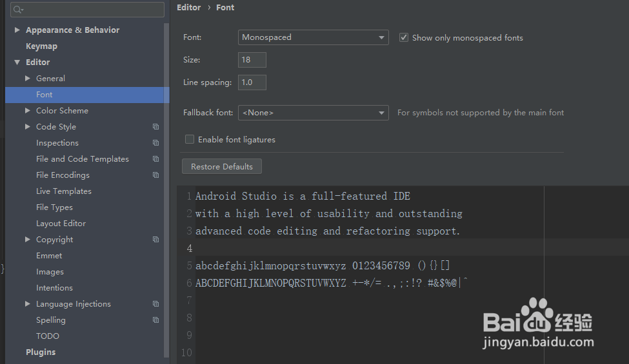Click project-level icon beside Inspections
Screen dimensions: 629x364
(x=155, y=143)
